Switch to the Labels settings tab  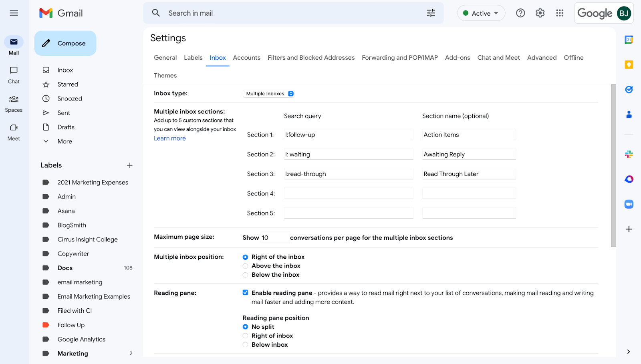(193, 58)
